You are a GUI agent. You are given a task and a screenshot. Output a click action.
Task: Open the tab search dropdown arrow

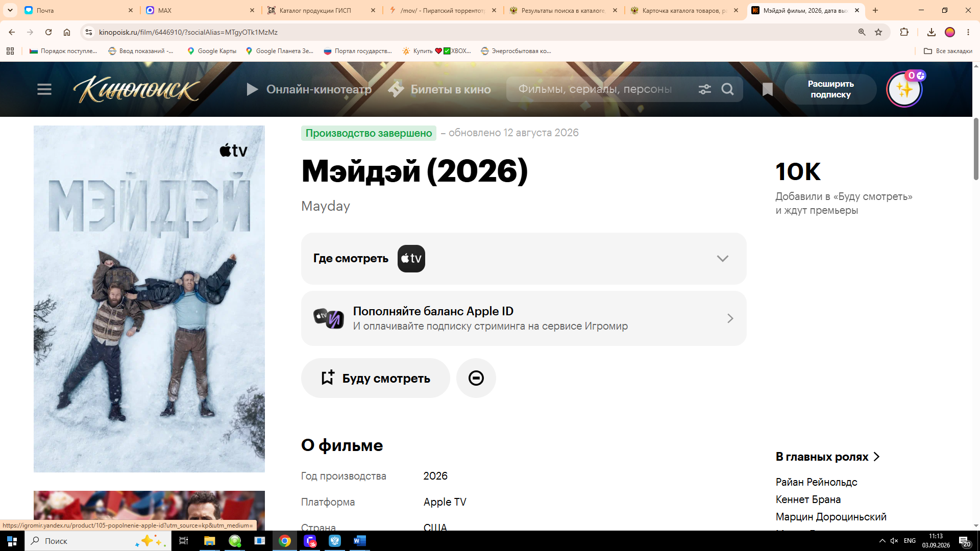pyautogui.click(x=10, y=10)
